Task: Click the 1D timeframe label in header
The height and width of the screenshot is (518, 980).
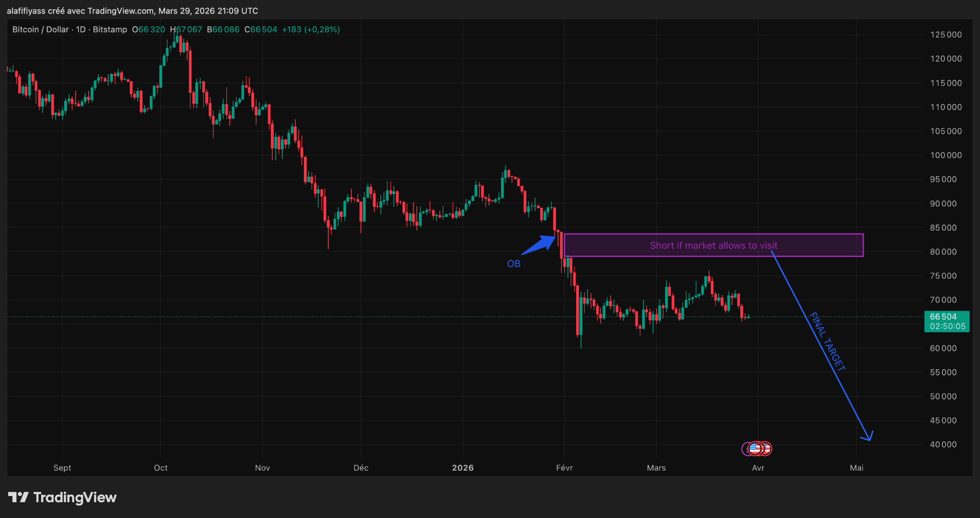Action: point(80,30)
